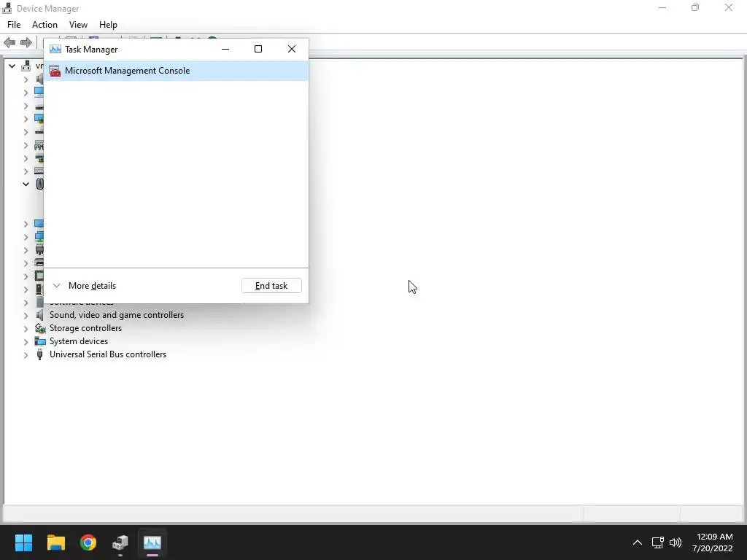The width and height of the screenshot is (747, 560).
Task: Click the speaker icon beside Sound, video and game controllers
Action: click(x=39, y=315)
